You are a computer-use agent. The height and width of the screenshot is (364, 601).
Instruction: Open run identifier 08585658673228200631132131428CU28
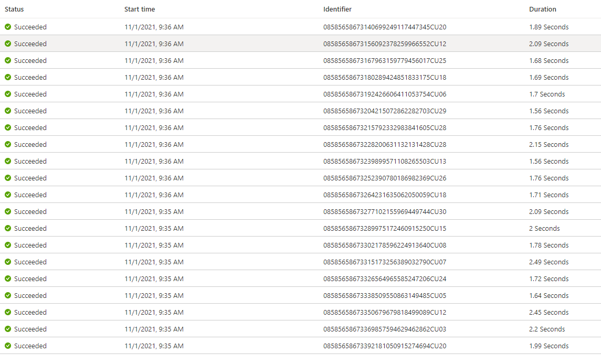pos(385,145)
